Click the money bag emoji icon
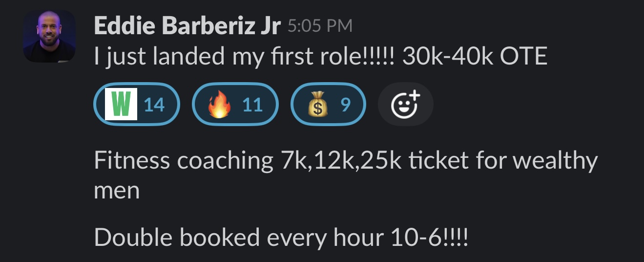Image resolution: width=644 pixels, height=262 pixels. tap(317, 105)
